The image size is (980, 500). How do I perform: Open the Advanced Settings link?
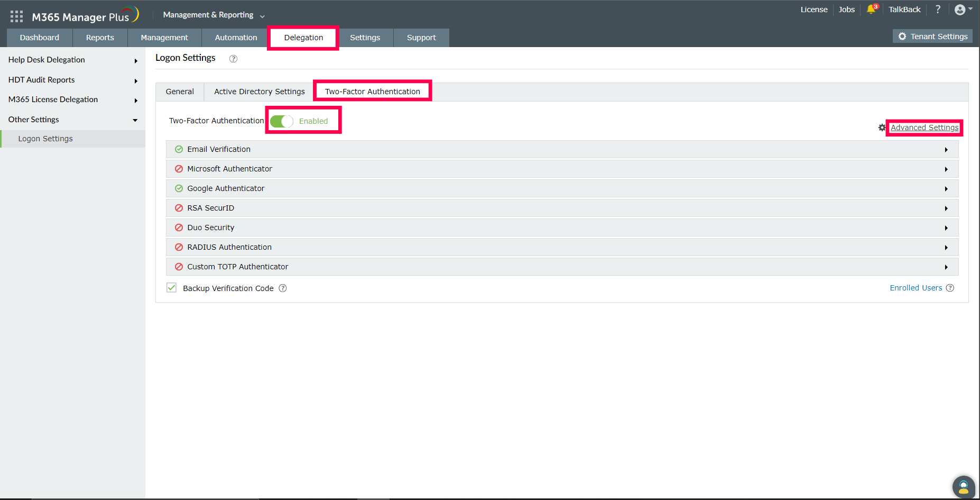tap(924, 127)
